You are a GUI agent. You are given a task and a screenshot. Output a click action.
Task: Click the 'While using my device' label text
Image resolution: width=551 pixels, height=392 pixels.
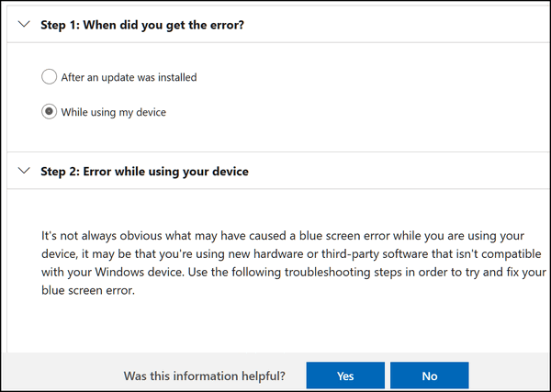[x=114, y=112]
